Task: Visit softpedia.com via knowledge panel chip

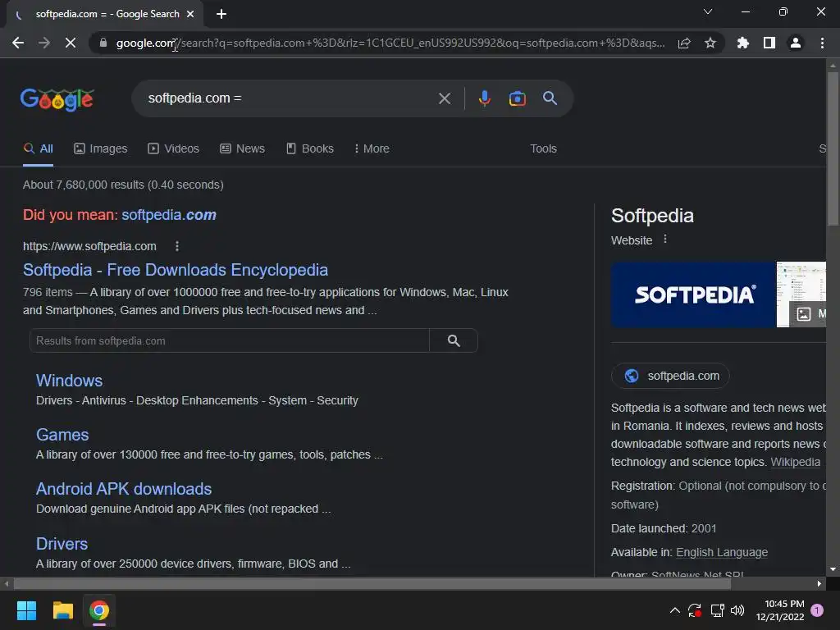Action: point(671,376)
